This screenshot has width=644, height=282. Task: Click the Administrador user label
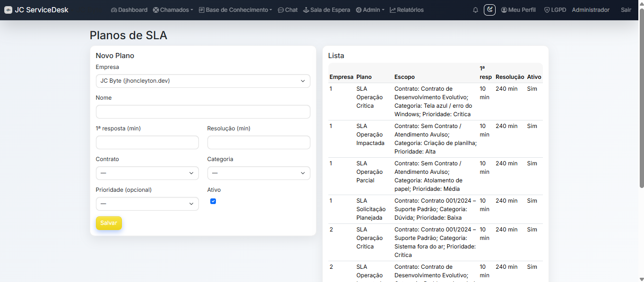point(591,10)
